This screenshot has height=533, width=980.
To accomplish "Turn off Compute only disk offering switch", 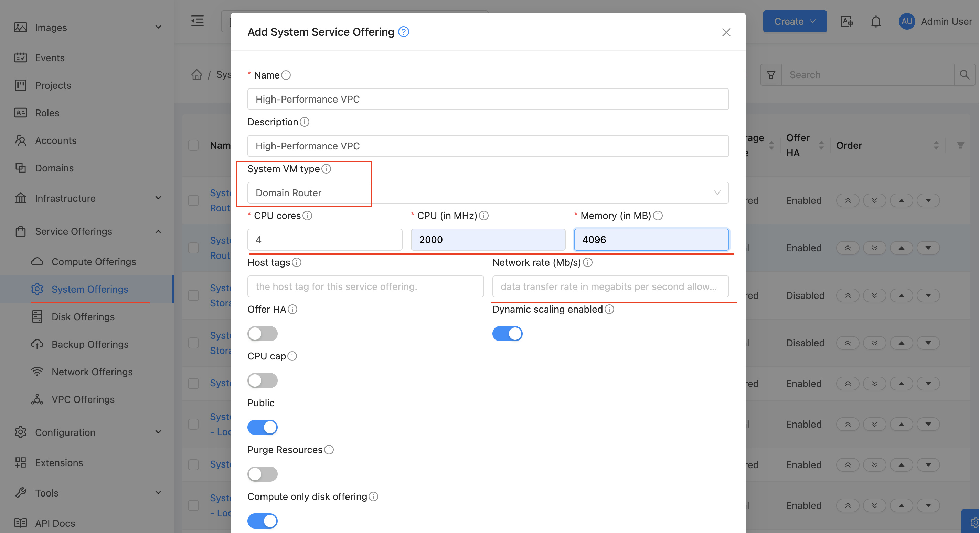I will (263, 521).
